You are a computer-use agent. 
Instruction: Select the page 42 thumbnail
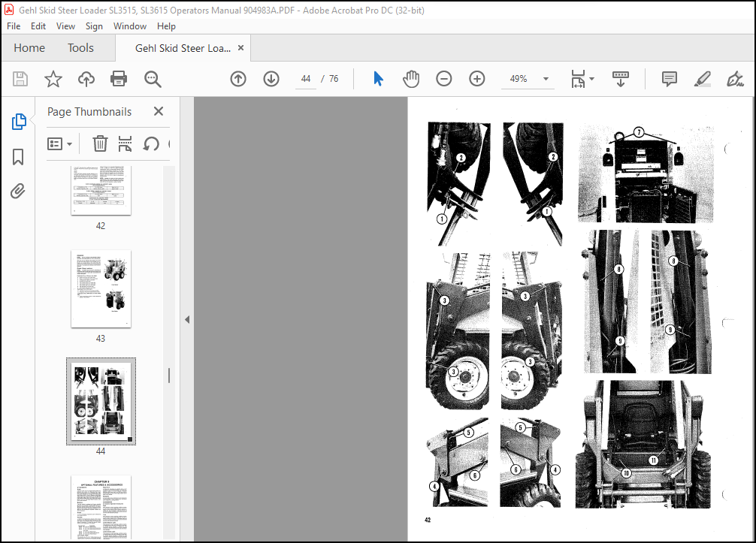(101, 190)
